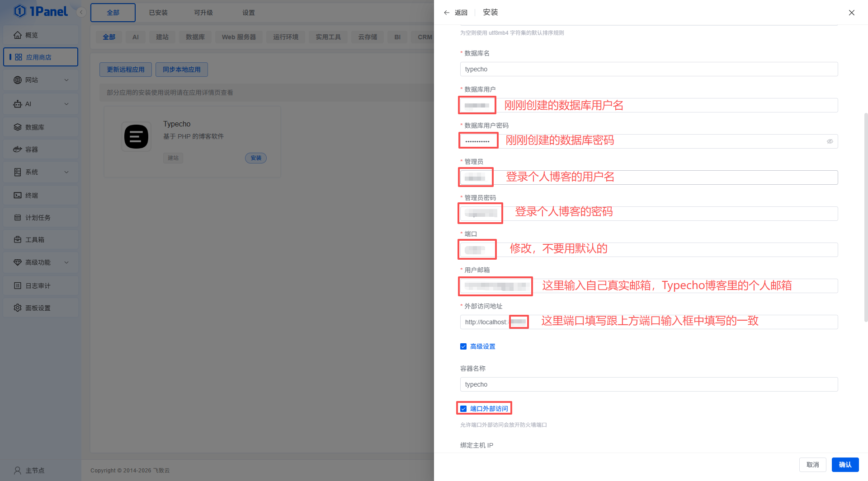This screenshot has width=868, height=481.
Task: Click the Typecho app logo icon
Action: pyautogui.click(x=136, y=136)
